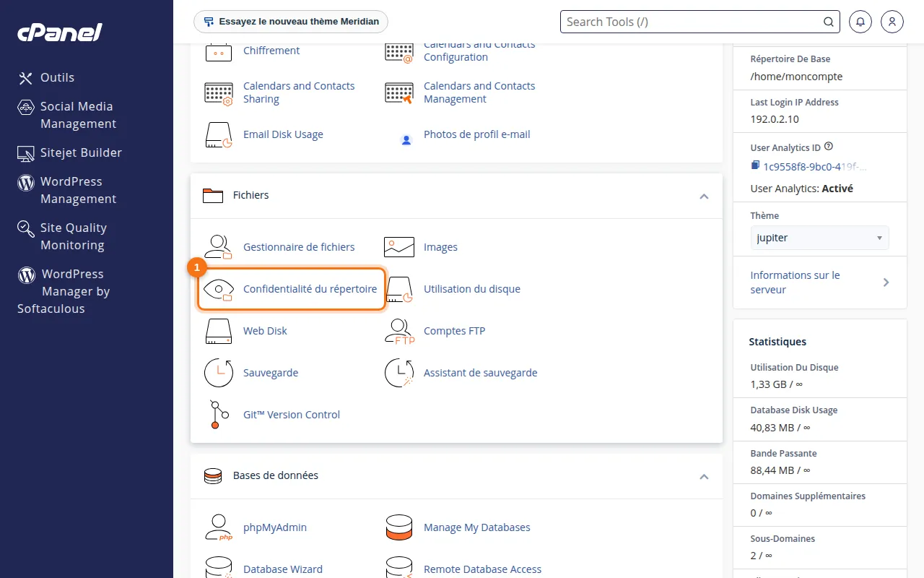Open WordPress Manager by Softaculous
This screenshot has height=578, width=924.
64,291
